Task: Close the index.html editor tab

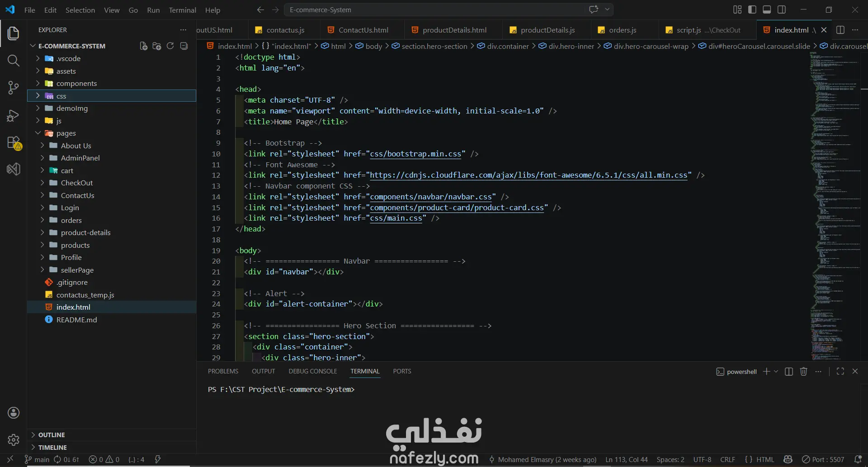Action: click(x=824, y=30)
